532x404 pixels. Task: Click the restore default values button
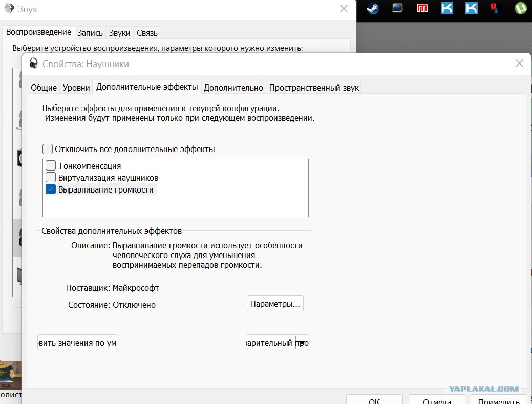point(77,343)
